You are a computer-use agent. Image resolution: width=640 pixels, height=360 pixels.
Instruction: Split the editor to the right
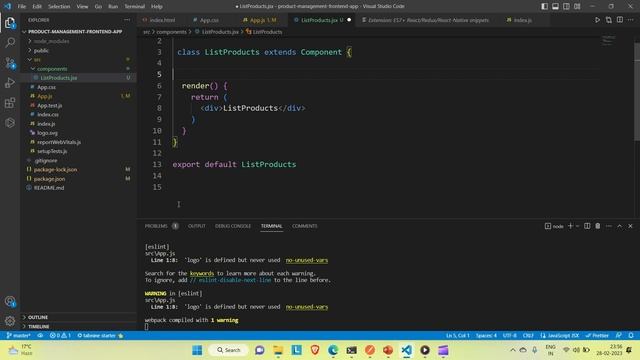point(620,20)
